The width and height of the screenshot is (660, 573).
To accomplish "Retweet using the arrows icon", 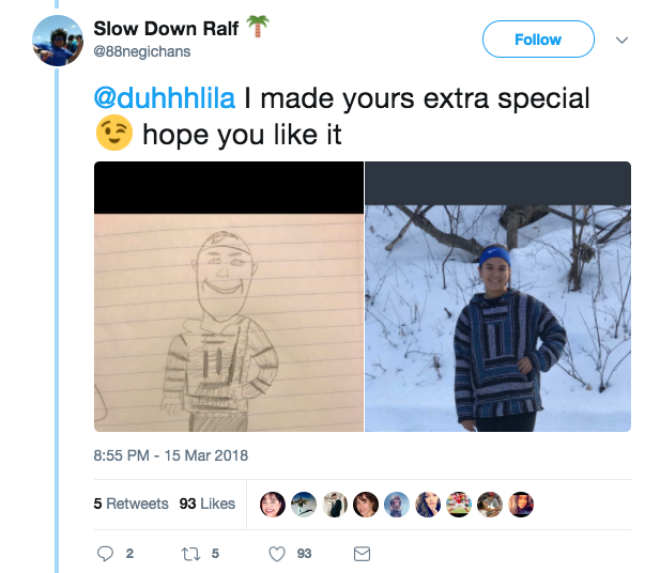I will (191, 554).
